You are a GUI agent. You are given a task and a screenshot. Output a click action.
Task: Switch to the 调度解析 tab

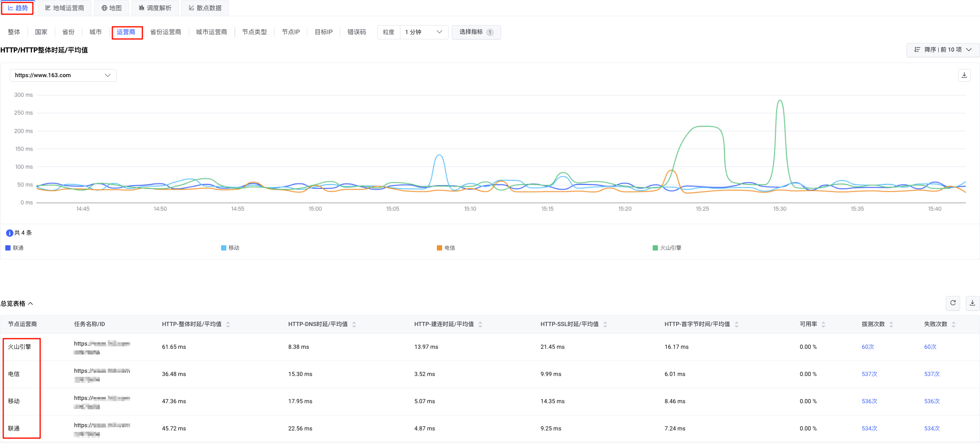click(155, 8)
